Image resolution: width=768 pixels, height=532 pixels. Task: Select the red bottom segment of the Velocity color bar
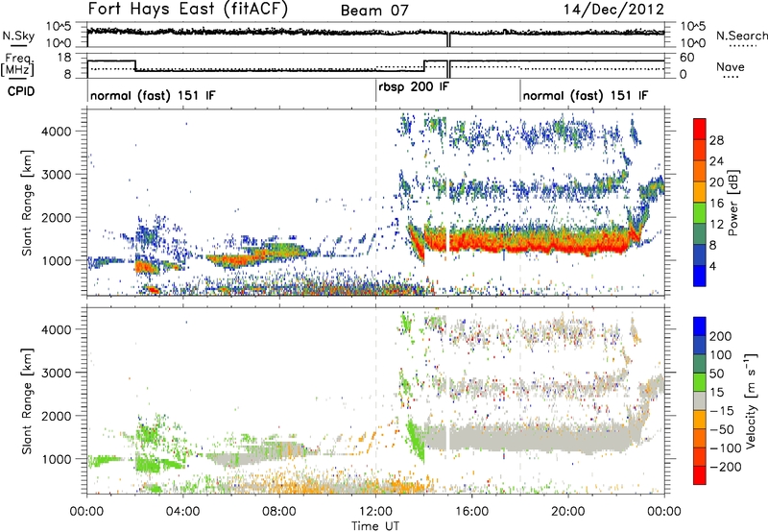tap(700, 475)
